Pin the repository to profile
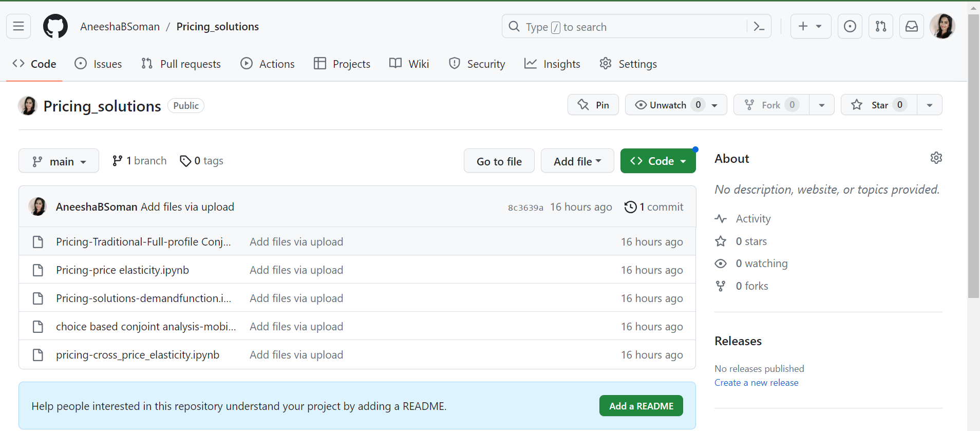 (593, 105)
